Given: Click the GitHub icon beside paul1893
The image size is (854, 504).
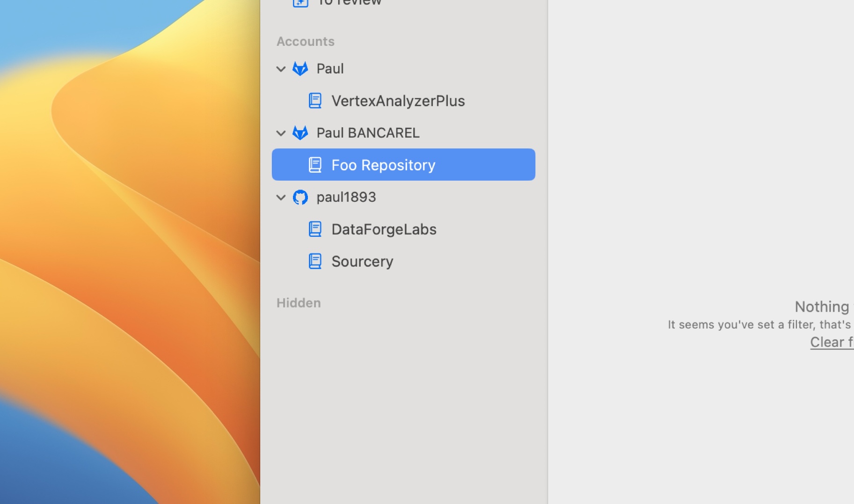Looking at the screenshot, I should click(300, 197).
